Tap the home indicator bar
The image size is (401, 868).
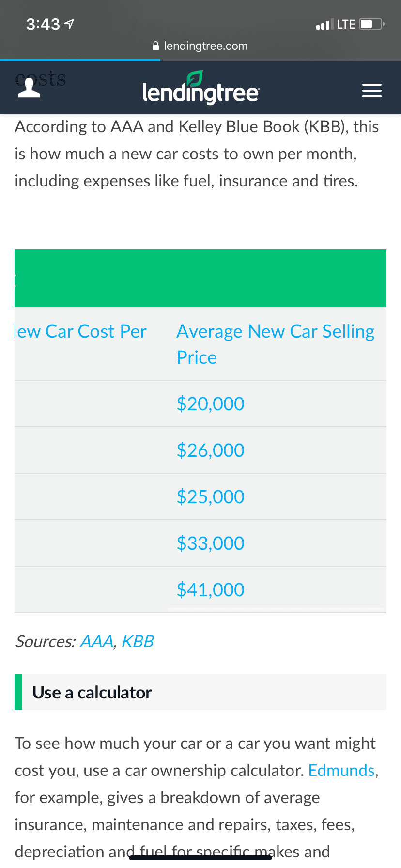pos(200,858)
